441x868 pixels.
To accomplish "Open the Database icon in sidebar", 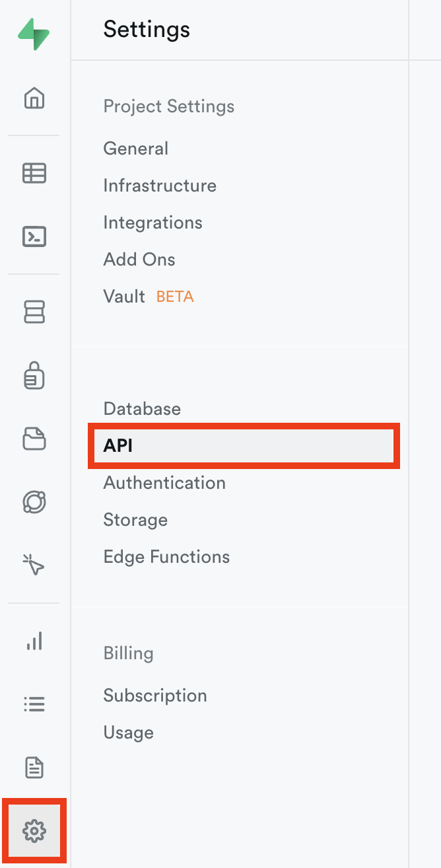I will pyautogui.click(x=34, y=312).
